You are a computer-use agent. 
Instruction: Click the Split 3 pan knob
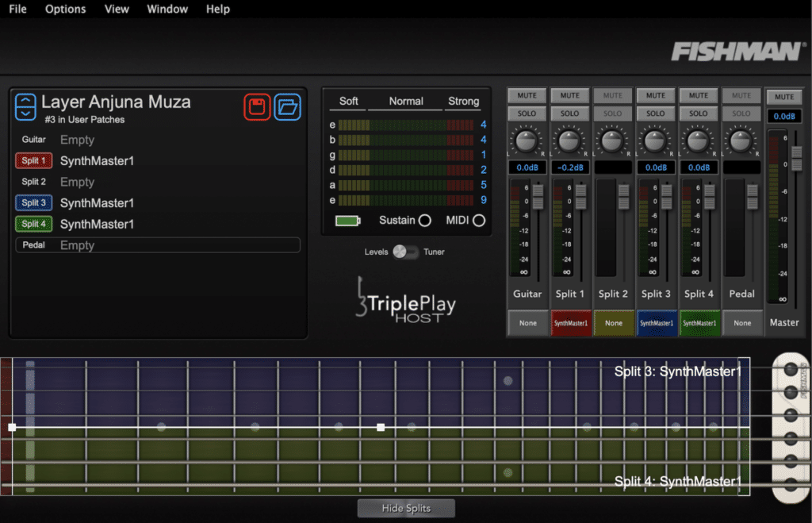click(x=655, y=140)
